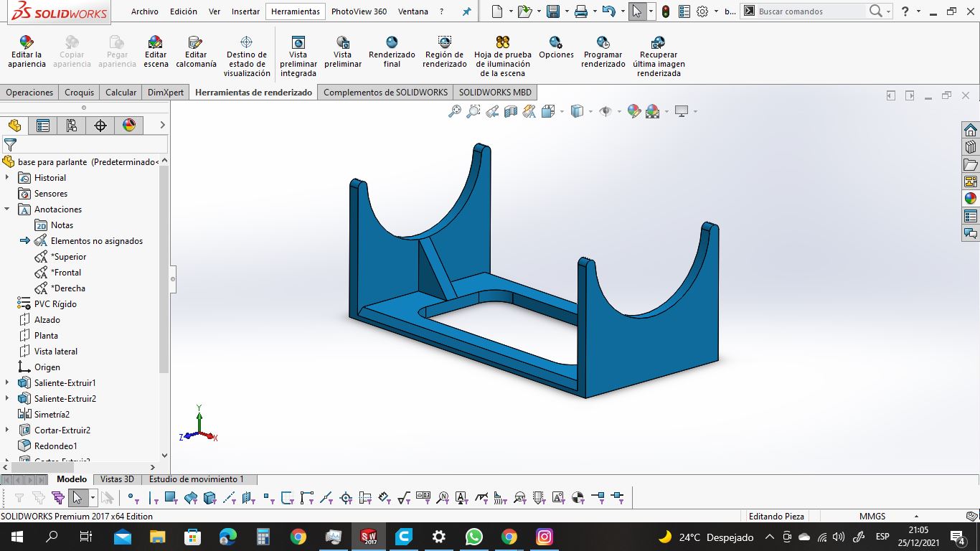The width and height of the screenshot is (980, 551).
Task: Open ConfigurationManager tab icon
Action: (72, 126)
